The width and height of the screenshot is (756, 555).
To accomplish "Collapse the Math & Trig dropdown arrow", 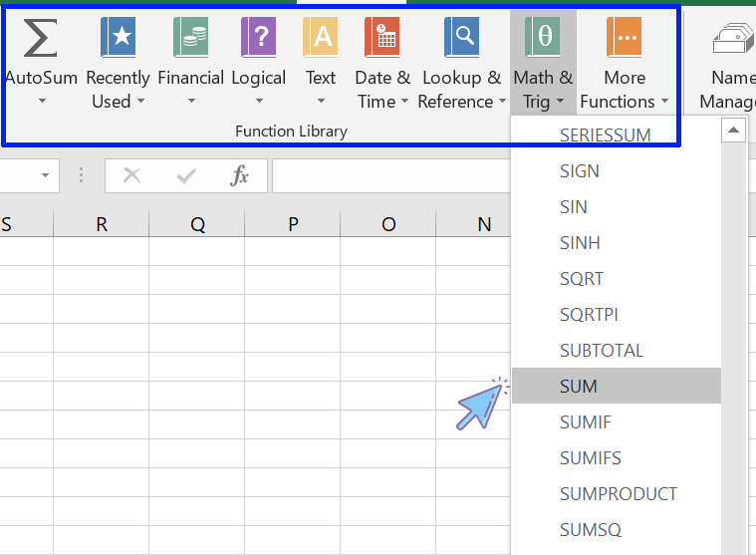I will [x=560, y=101].
